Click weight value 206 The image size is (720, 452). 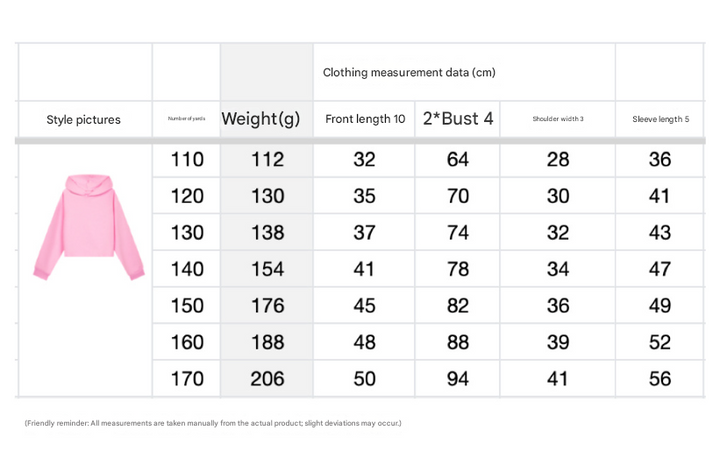tap(267, 379)
